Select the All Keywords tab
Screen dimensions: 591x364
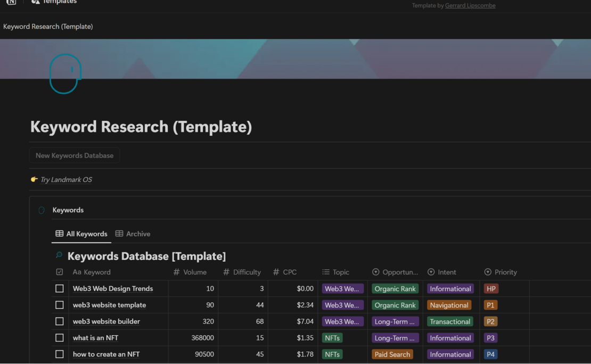(86, 234)
